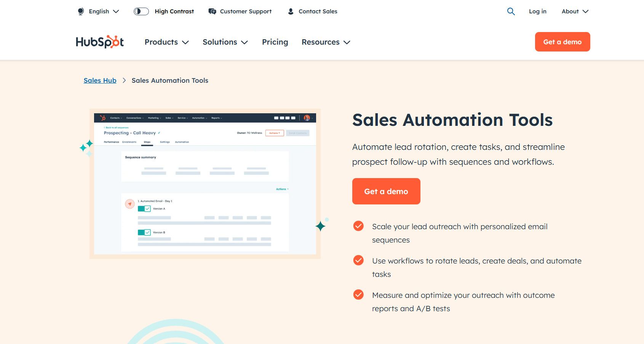
Task: Click the checkmark icon beside 'Measure and optimize'
Action: pyautogui.click(x=358, y=295)
